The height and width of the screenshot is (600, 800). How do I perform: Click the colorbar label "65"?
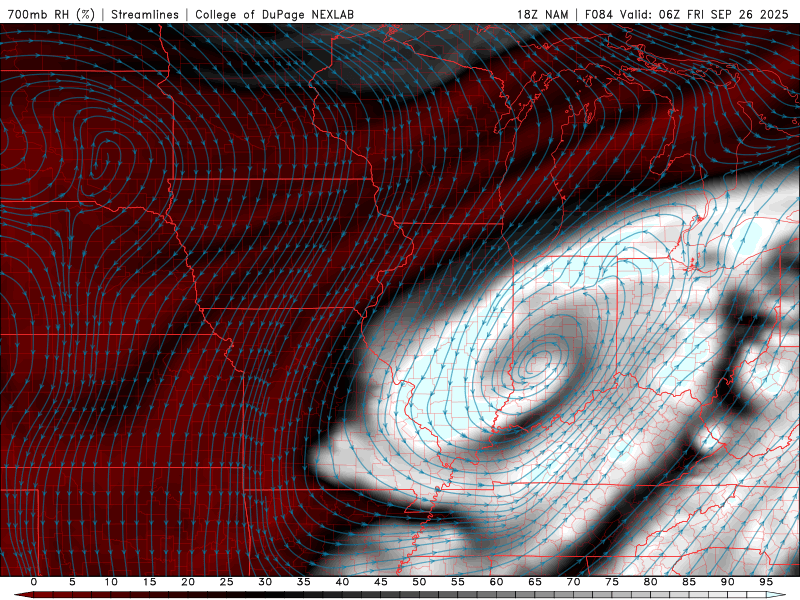point(535,582)
